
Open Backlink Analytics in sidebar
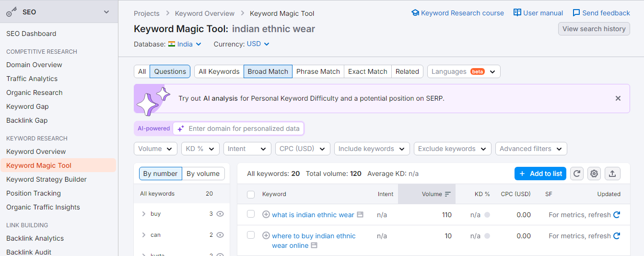pos(35,238)
